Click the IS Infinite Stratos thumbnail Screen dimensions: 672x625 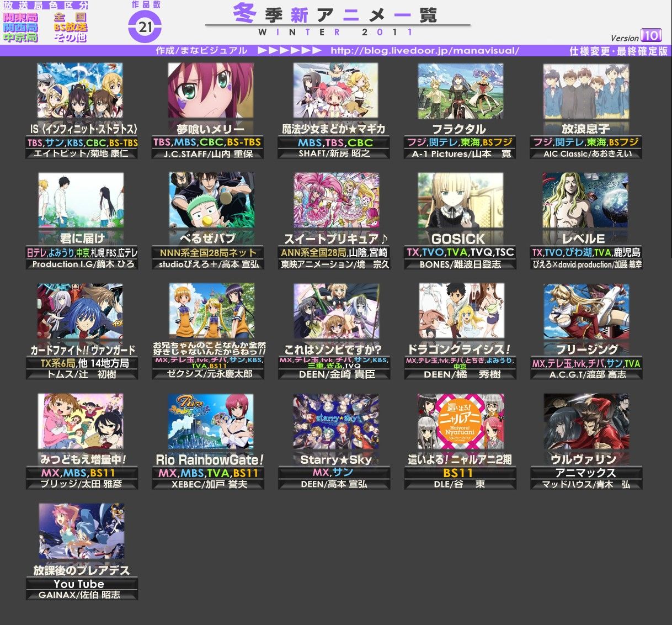(x=80, y=91)
